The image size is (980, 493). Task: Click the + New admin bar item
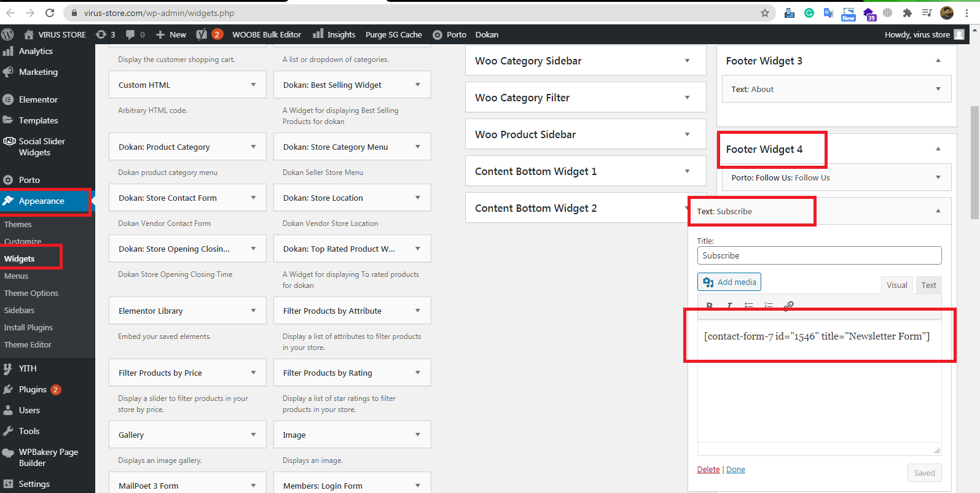pos(171,34)
